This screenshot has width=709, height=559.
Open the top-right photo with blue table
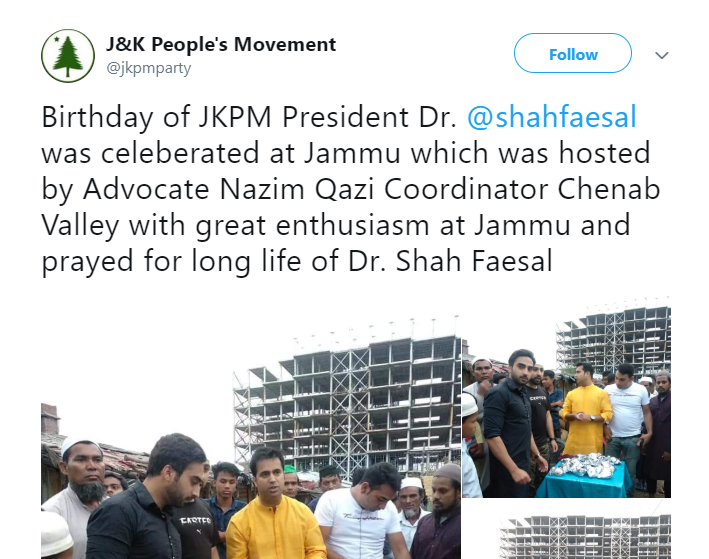click(x=566, y=398)
